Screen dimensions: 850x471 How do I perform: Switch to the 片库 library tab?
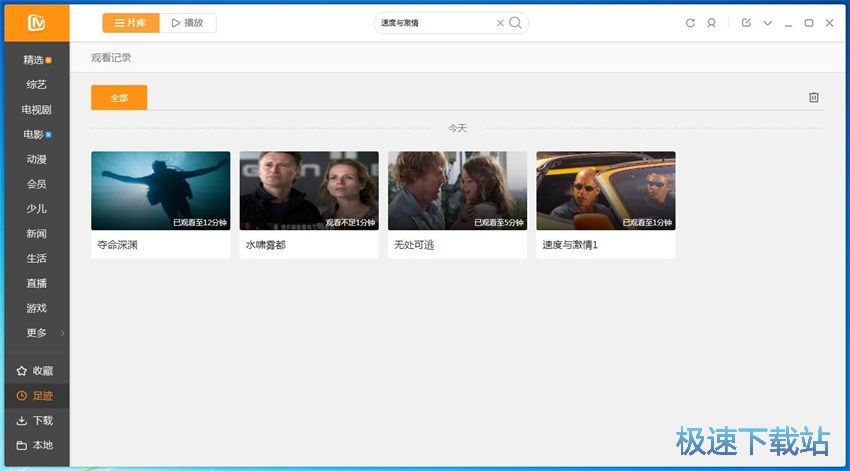click(x=131, y=23)
